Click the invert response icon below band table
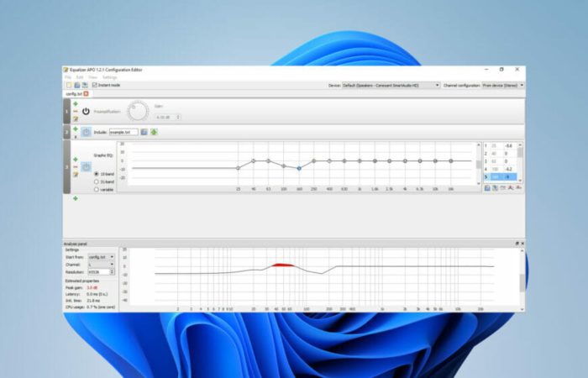588x378 pixels. [503, 188]
